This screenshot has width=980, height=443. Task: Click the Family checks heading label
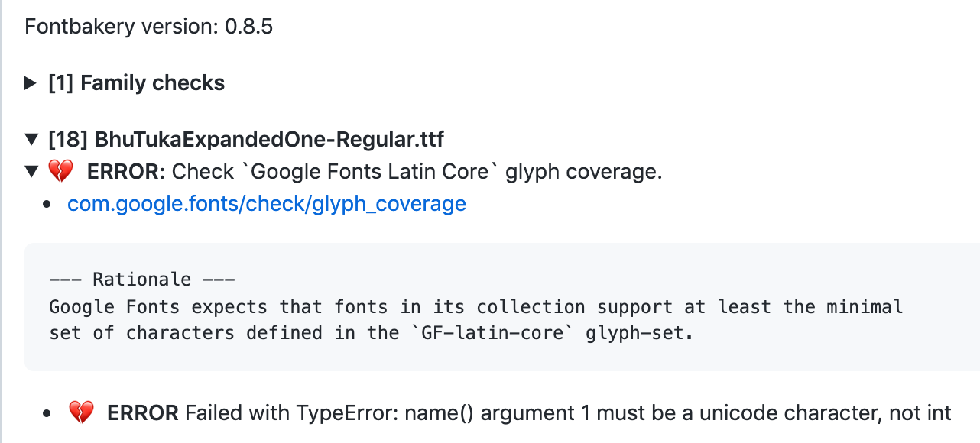[x=153, y=82]
